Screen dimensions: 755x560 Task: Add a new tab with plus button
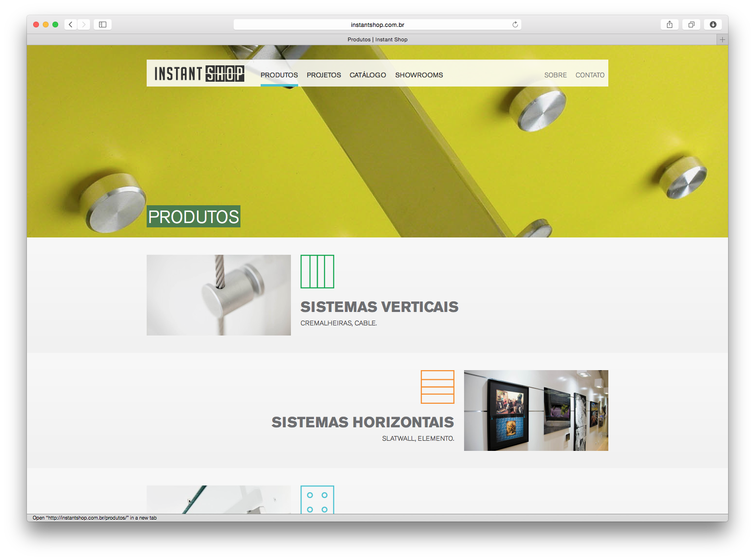(x=722, y=39)
